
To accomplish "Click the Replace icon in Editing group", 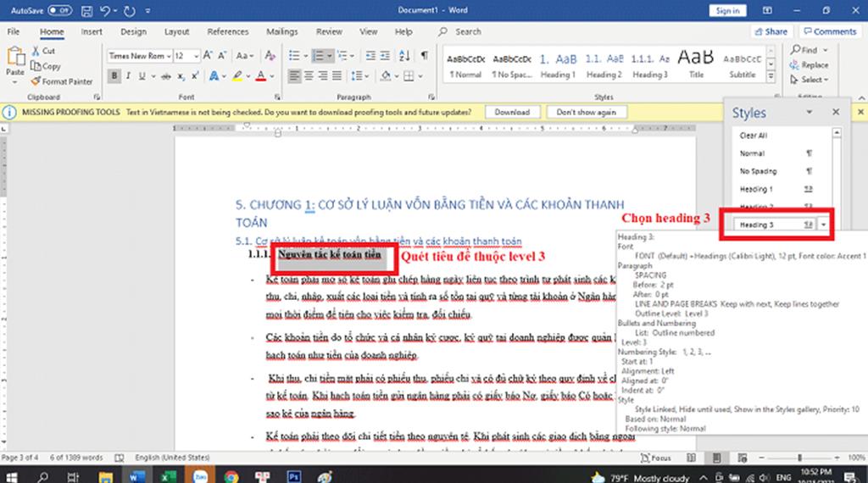I will (x=794, y=64).
